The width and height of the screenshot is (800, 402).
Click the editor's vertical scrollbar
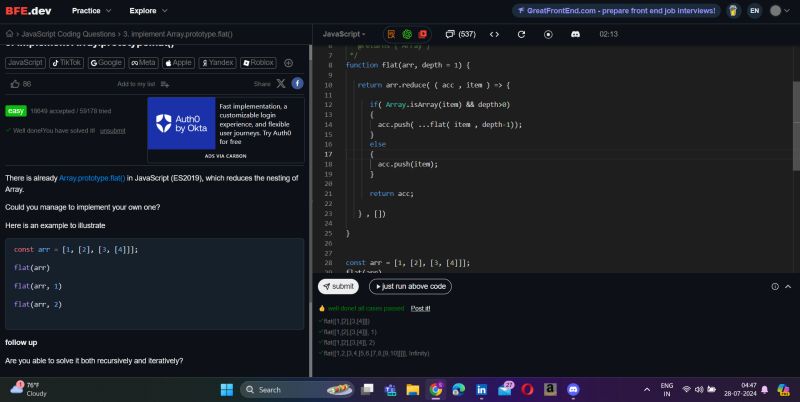796,110
